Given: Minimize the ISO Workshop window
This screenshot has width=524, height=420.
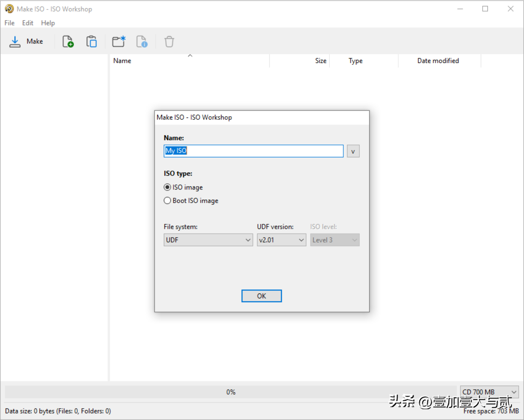Looking at the screenshot, I should coord(460,9).
